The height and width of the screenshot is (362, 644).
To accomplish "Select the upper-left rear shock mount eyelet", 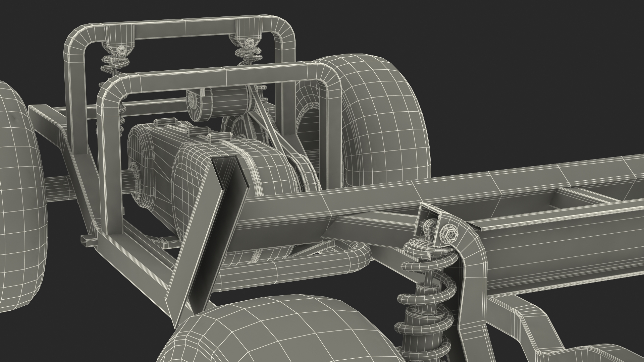I will [x=121, y=51].
